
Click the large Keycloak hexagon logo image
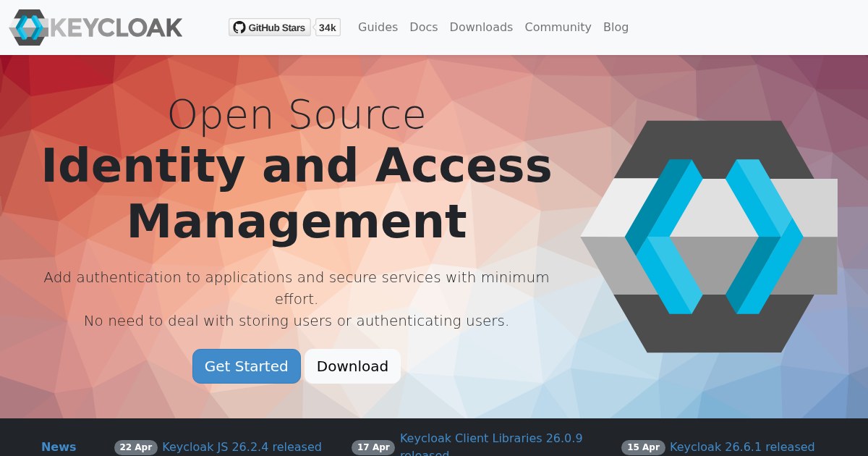coord(709,237)
